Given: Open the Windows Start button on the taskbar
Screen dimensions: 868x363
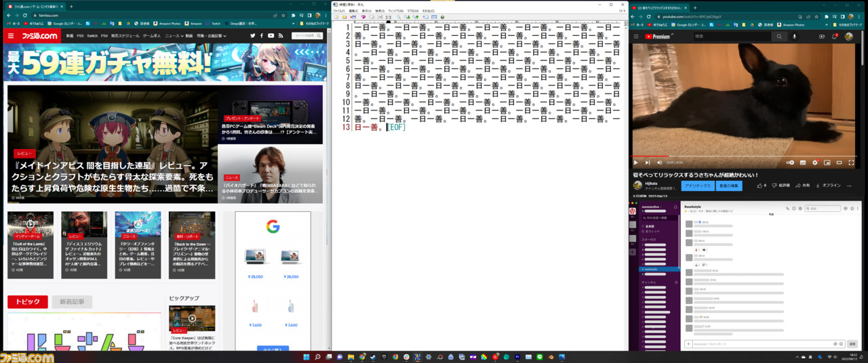Looking at the screenshot, I should [x=306, y=356].
